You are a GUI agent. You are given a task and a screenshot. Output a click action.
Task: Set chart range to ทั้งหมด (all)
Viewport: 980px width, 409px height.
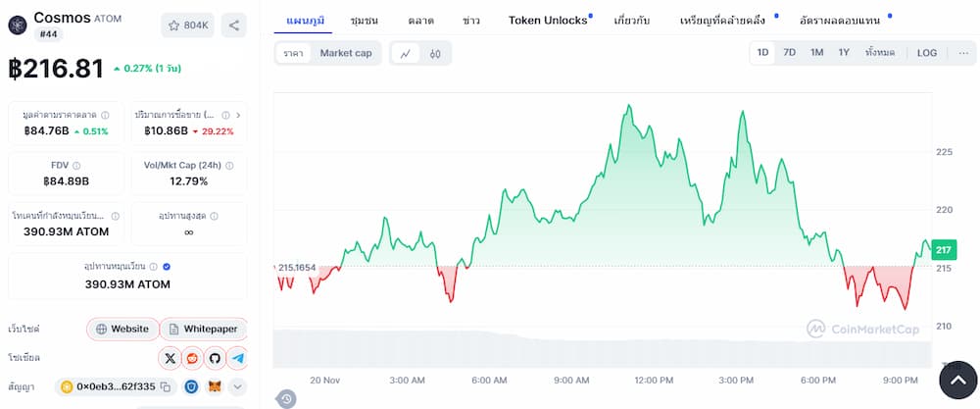pyautogui.click(x=880, y=53)
